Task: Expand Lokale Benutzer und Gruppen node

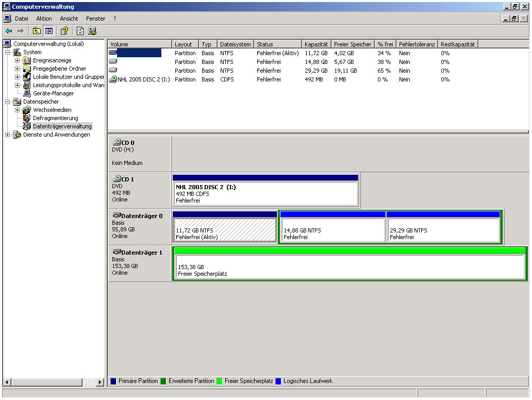Action: pos(18,77)
